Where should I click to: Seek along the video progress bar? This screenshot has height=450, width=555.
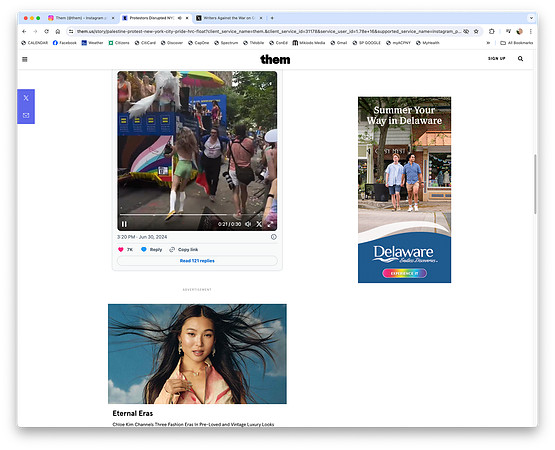coord(197,215)
